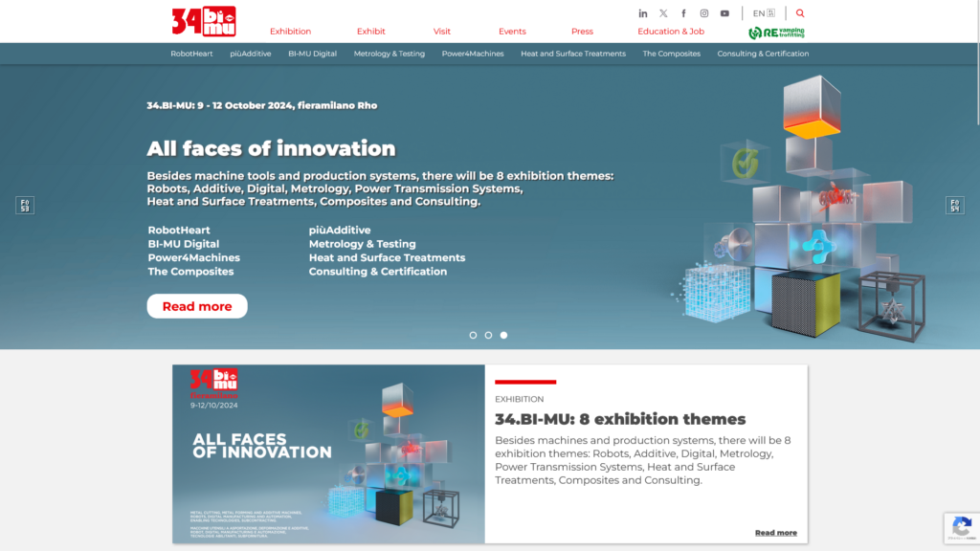Open the YouTube social icon
This screenshot has height=551, width=980.
tap(724, 13)
